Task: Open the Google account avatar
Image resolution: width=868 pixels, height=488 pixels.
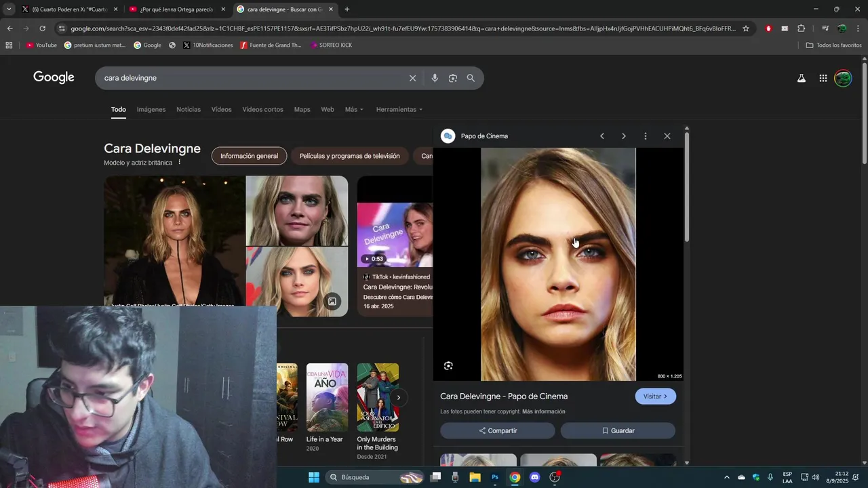Action: (x=843, y=78)
